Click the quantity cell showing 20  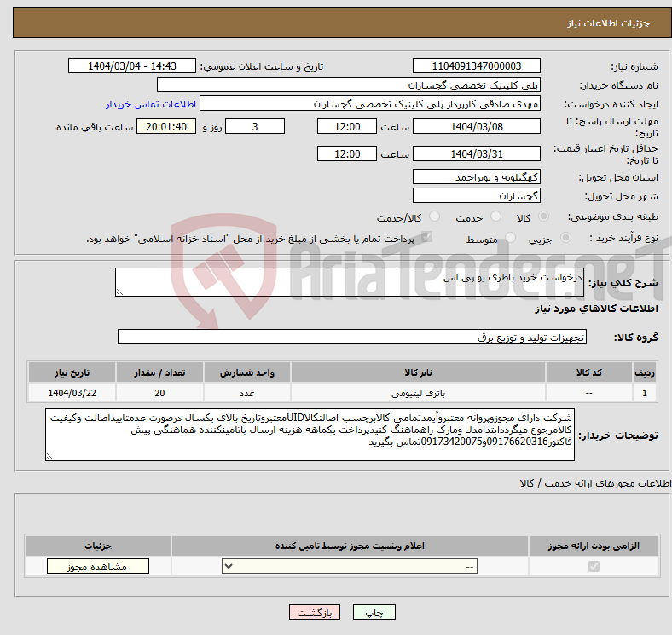pos(159,393)
